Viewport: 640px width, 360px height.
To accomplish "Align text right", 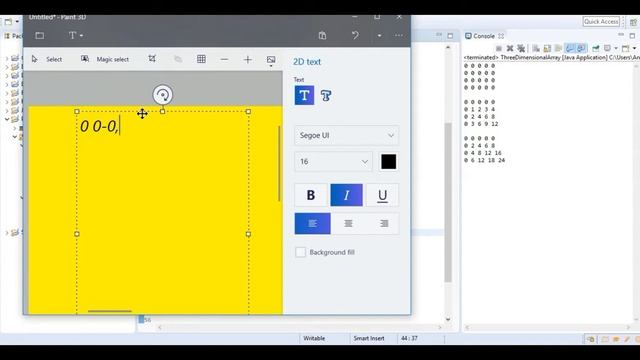I will [x=384, y=223].
